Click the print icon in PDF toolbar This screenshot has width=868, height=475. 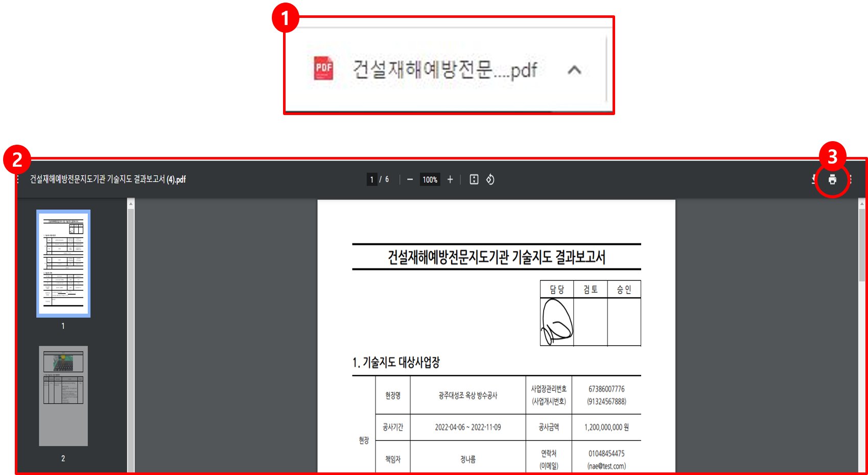tap(832, 179)
